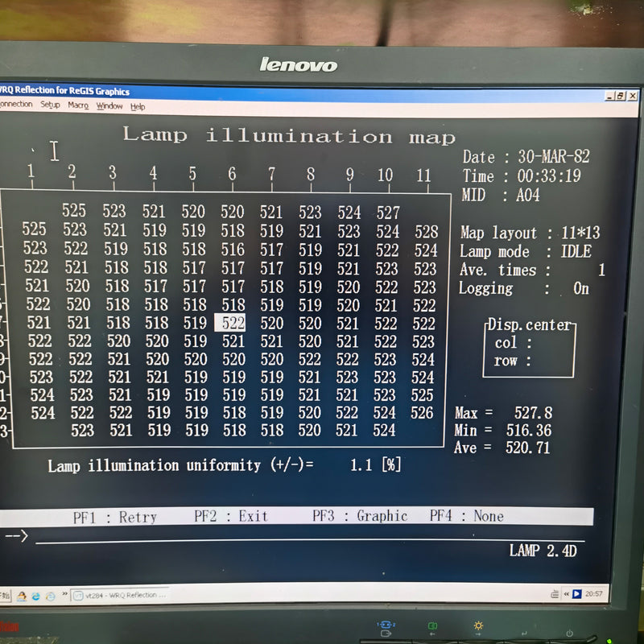Image resolution: width=644 pixels, height=644 pixels.
Task: Click the Min = 516.36 readout
Action: tap(502, 430)
